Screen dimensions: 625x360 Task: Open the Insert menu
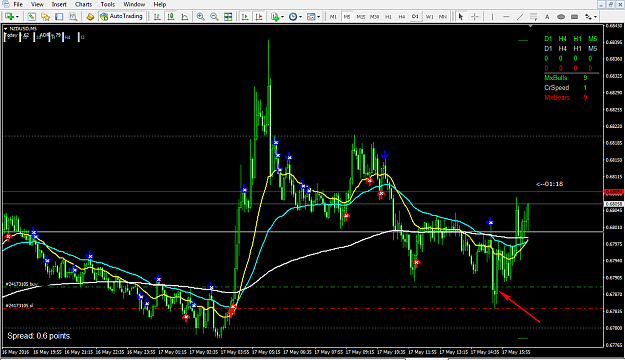[x=59, y=4]
